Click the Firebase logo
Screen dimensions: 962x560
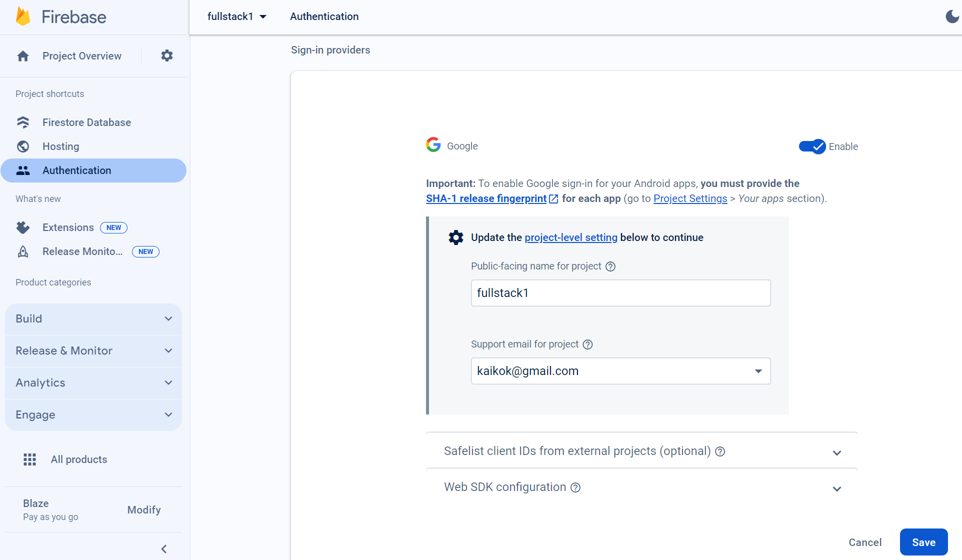[x=60, y=16]
